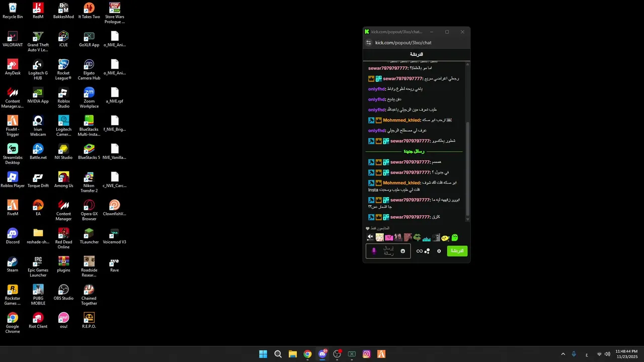Select the ClownfishV... desktop icon
This screenshot has width=644, height=362.
(115, 208)
